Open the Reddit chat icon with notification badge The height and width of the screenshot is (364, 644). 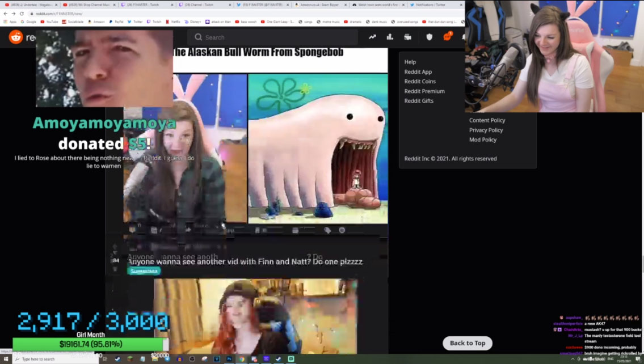tap(447, 36)
